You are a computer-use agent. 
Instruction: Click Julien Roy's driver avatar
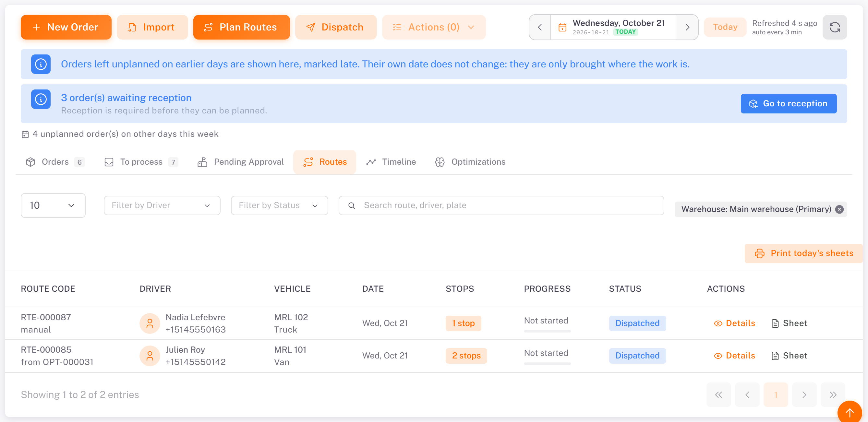150,356
